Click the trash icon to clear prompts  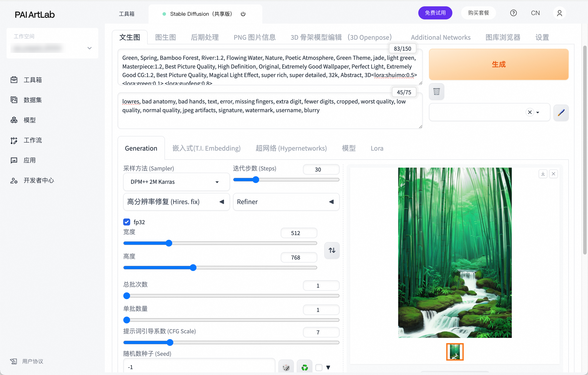pos(436,91)
